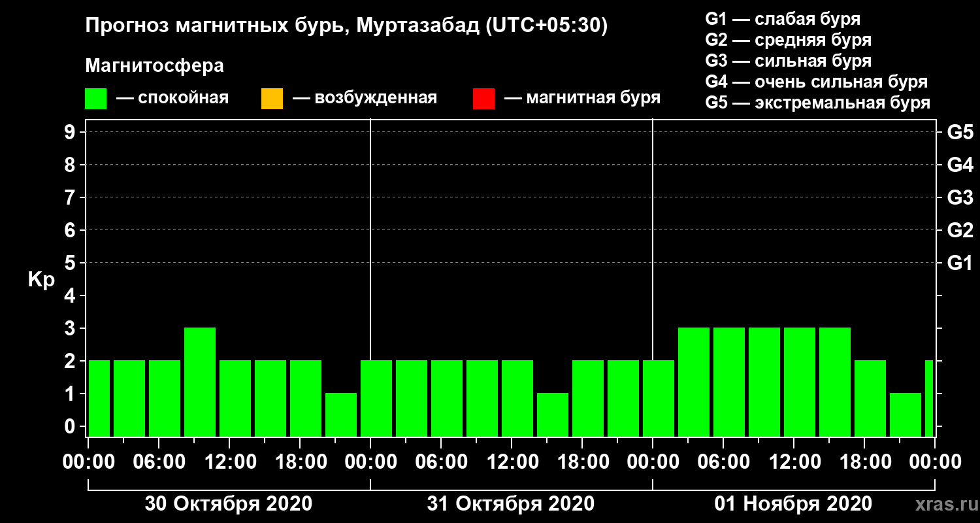Click the 'G4' right-axis label beside Kp 8
Image resolution: width=980 pixels, height=523 pixels.
point(960,165)
